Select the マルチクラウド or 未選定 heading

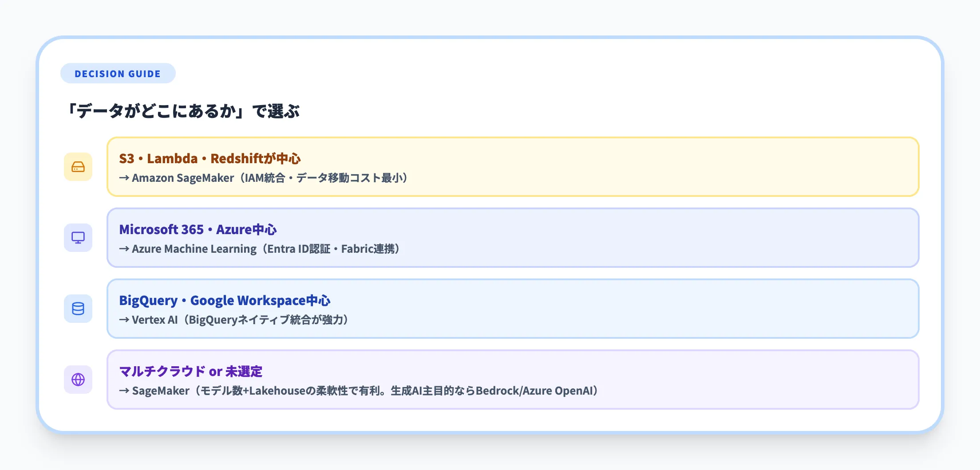click(191, 372)
